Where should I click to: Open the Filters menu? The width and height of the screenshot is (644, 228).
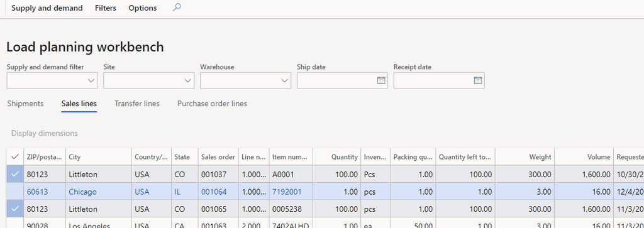click(106, 8)
